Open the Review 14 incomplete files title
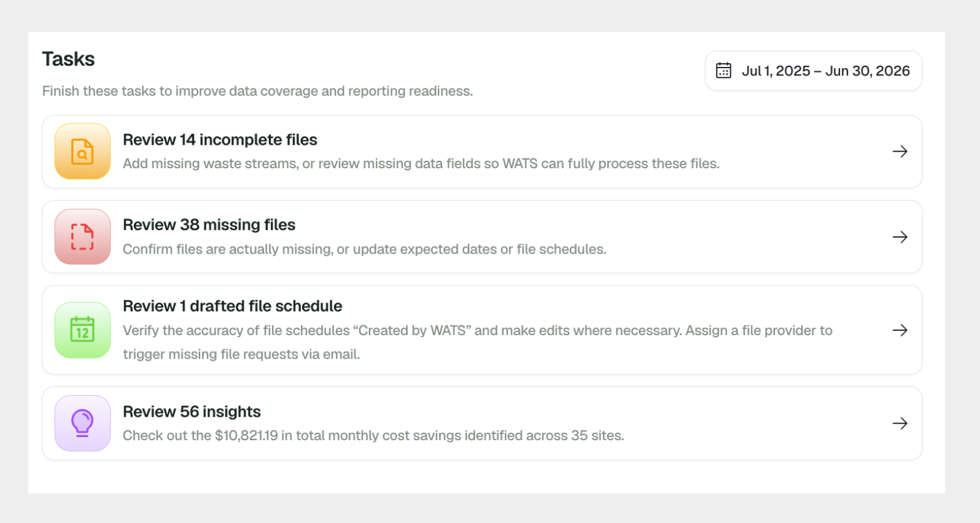The height and width of the screenshot is (523, 980). click(x=220, y=140)
